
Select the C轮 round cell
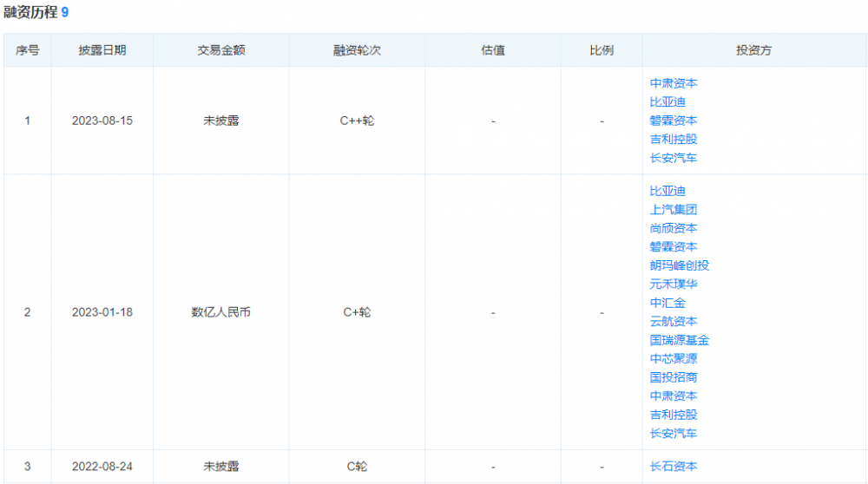pos(357,467)
